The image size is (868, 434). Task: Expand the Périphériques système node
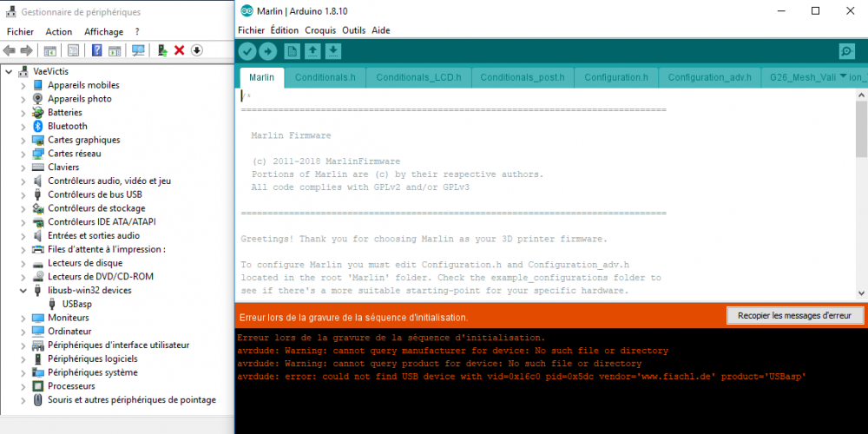[x=23, y=372]
